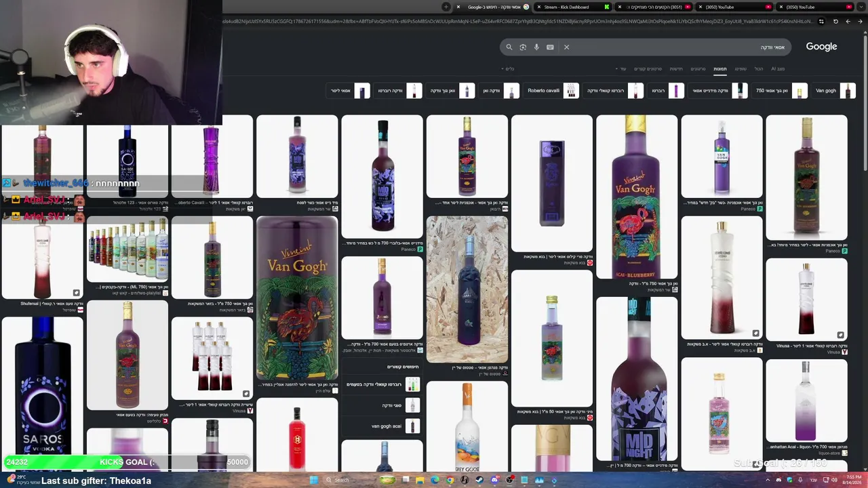The height and width of the screenshot is (488, 868).
Task: Go forward using the browser forward arrow
Action: pyautogui.click(x=848, y=22)
